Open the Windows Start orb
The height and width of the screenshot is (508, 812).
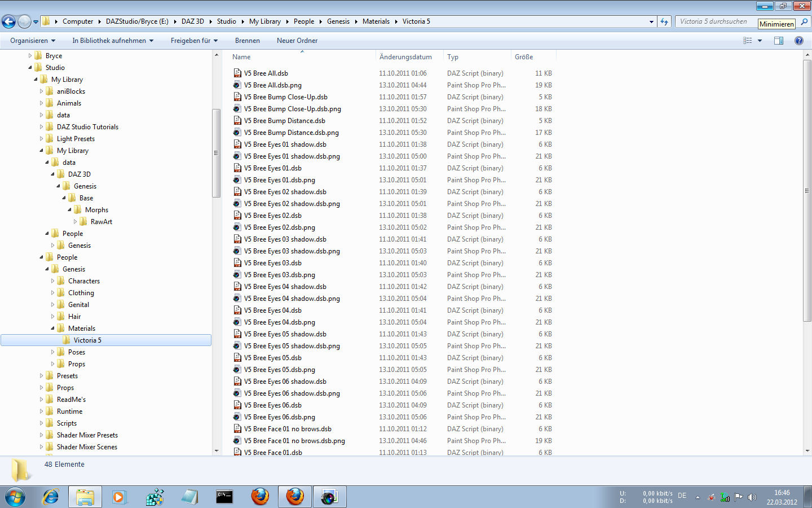pyautogui.click(x=15, y=497)
